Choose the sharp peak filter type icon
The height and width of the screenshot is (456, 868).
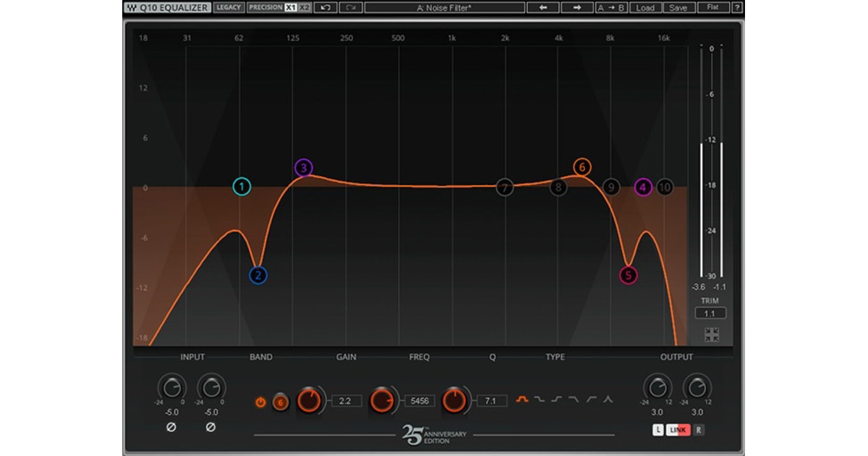608,399
